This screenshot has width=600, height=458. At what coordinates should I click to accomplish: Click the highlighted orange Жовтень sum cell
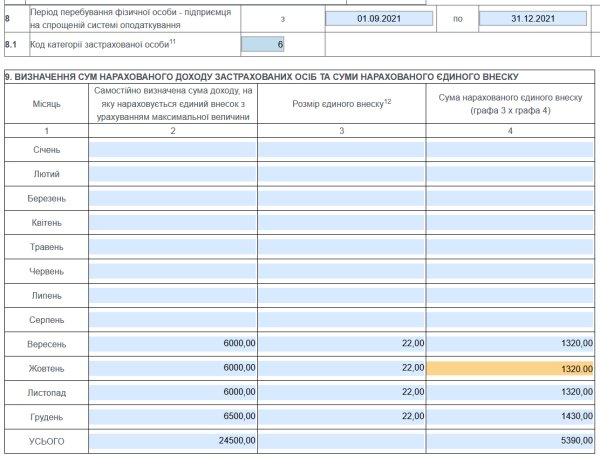(x=511, y=368)
